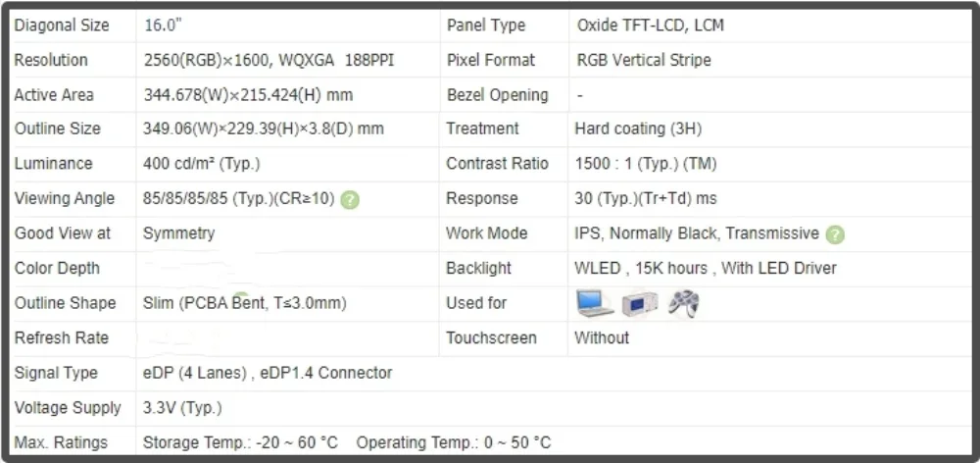Click the industrial monitor icon in Used for

(x=639, y=304)
